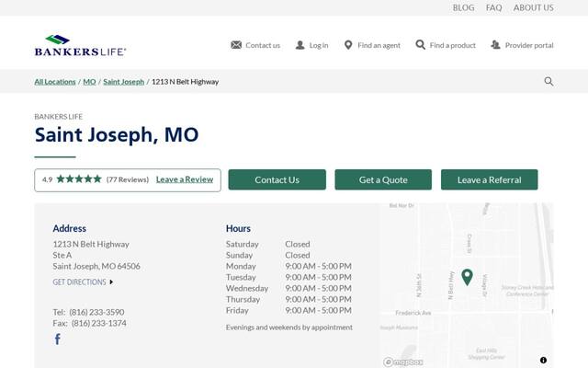Open the Saint Joseph breadcrumb link
Viewport: 588px width, 368px height.
pyautogui.click(x=124, y=82)
